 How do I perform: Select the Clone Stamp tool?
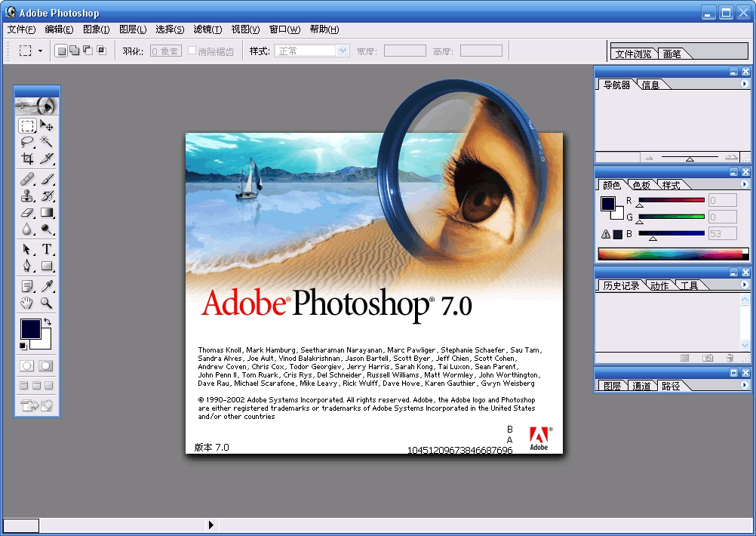click(27, 196)
